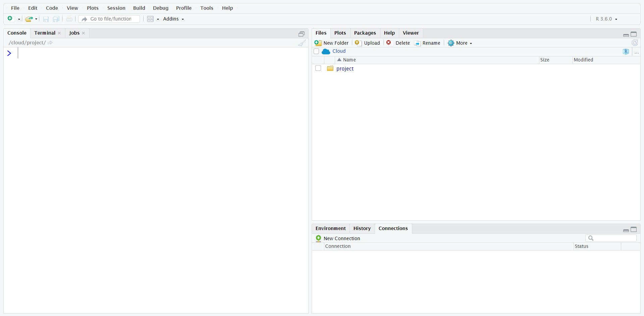This screenshot has width=644, height=316.
Task: Toggle the select-all files checkbox
Action: [316, 51]
